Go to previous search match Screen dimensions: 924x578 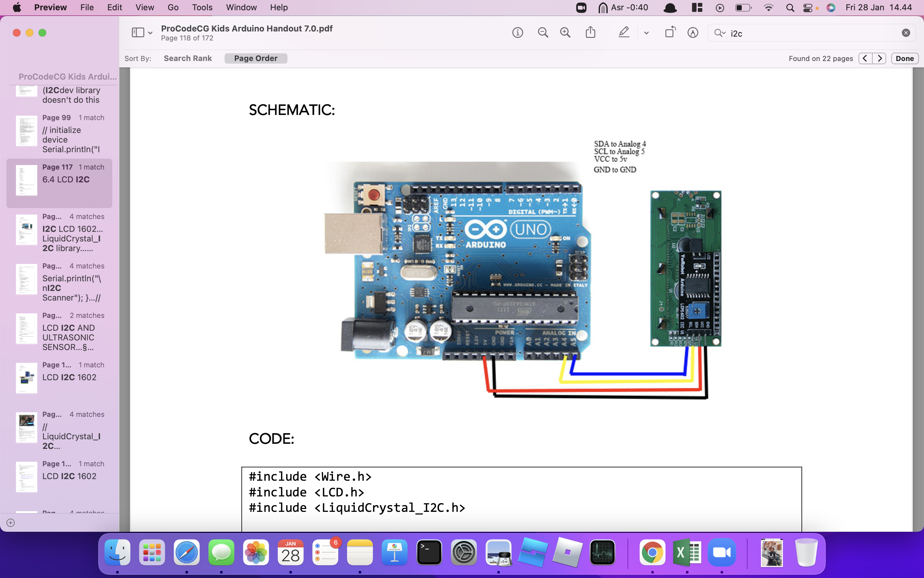tap(865, 58)
